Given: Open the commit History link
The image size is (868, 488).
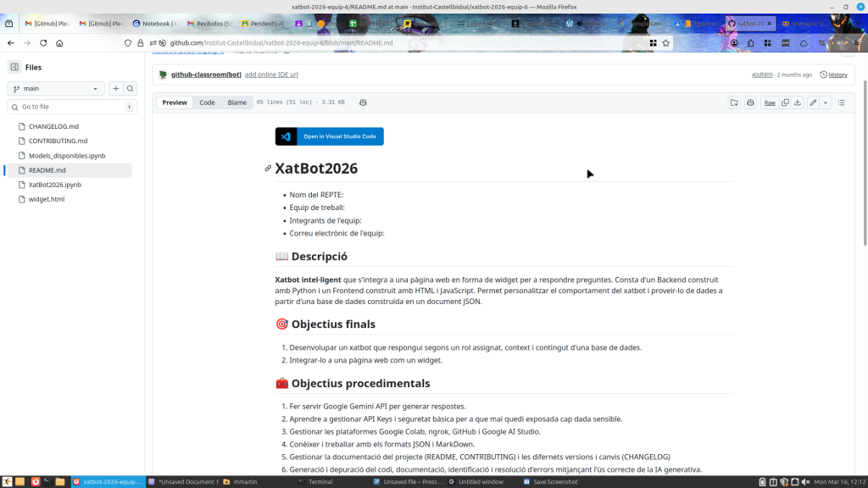Looking at the screenshot, I should (833, 75).
